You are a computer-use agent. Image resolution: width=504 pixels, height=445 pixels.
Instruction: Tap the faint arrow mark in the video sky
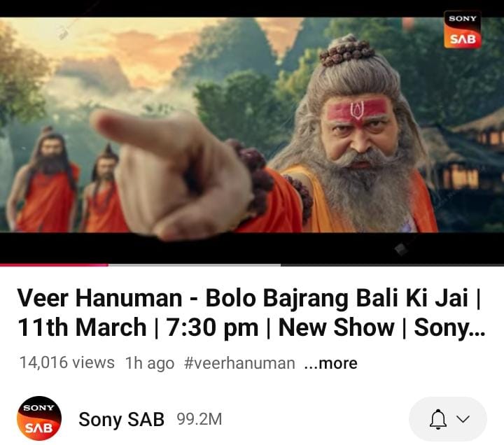point(64,32)
